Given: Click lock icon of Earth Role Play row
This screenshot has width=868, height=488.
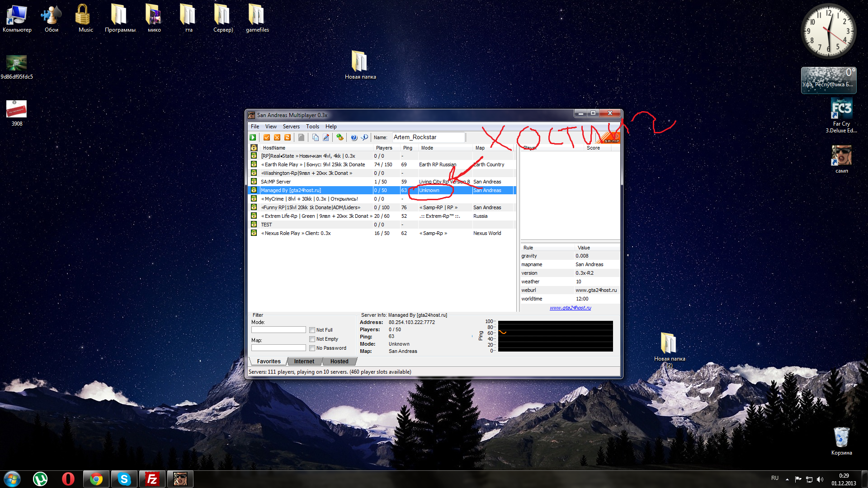Looking at the screenshot, I should (254, 164).
